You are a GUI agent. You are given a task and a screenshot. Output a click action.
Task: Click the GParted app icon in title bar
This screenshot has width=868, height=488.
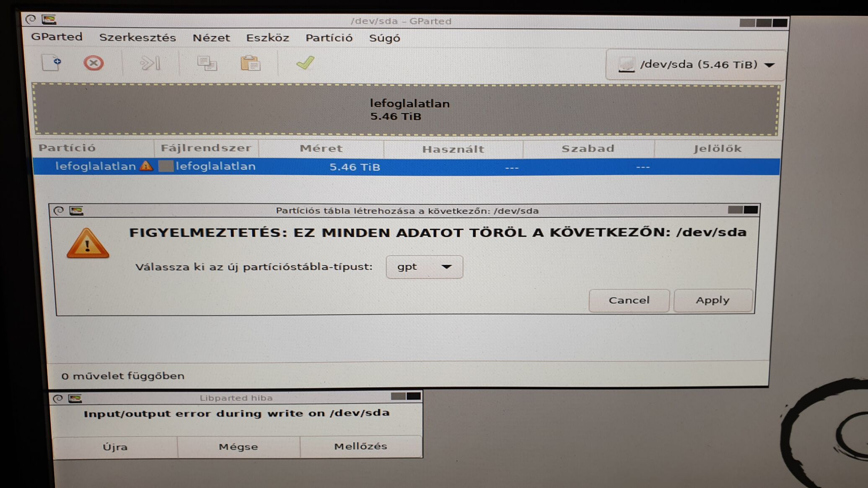point(49,19)
